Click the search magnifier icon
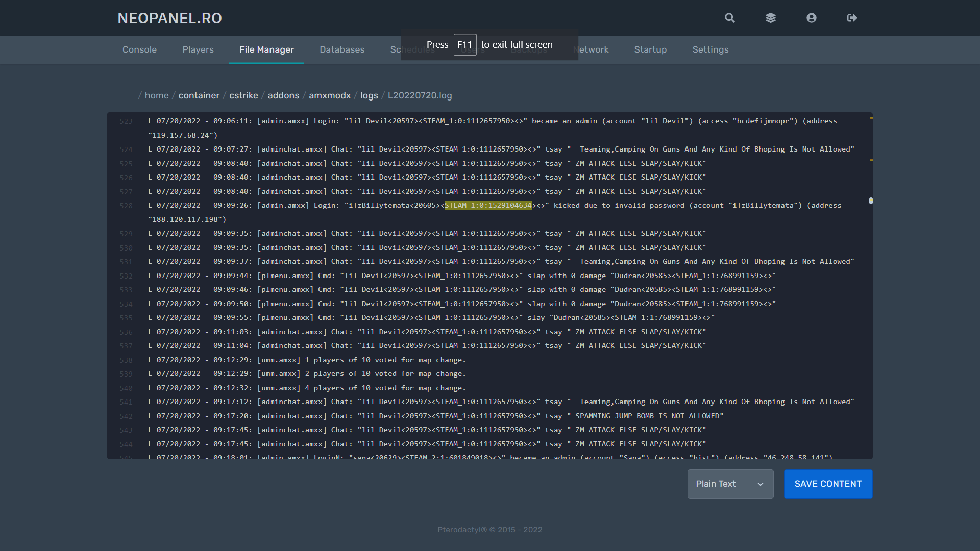 (x=730, y=18)
